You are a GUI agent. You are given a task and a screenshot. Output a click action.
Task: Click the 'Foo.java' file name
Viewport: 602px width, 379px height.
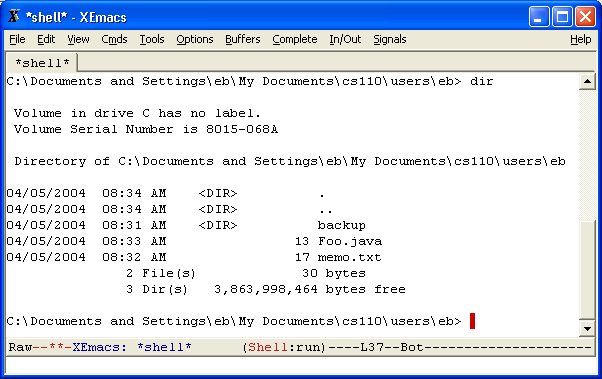(x=350, y=242)
